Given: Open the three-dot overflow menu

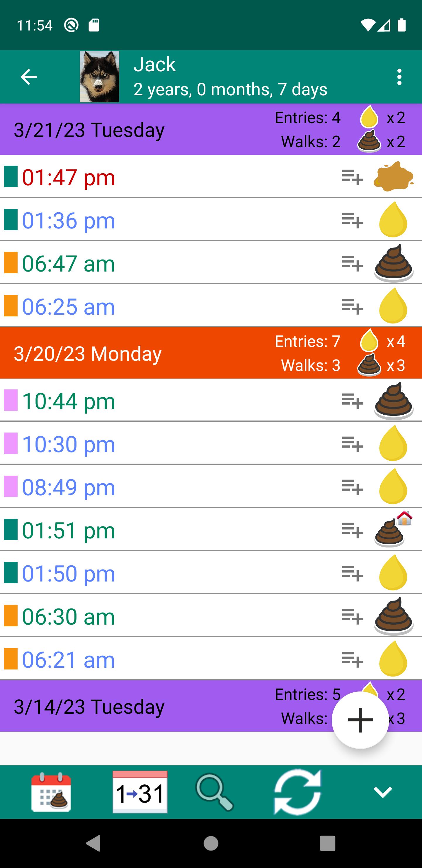Looking at the screenshot, I should (399, 77).
